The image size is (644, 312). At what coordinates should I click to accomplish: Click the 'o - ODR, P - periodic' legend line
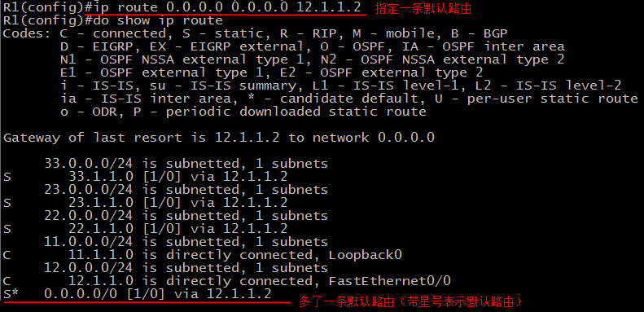(243, 112)
